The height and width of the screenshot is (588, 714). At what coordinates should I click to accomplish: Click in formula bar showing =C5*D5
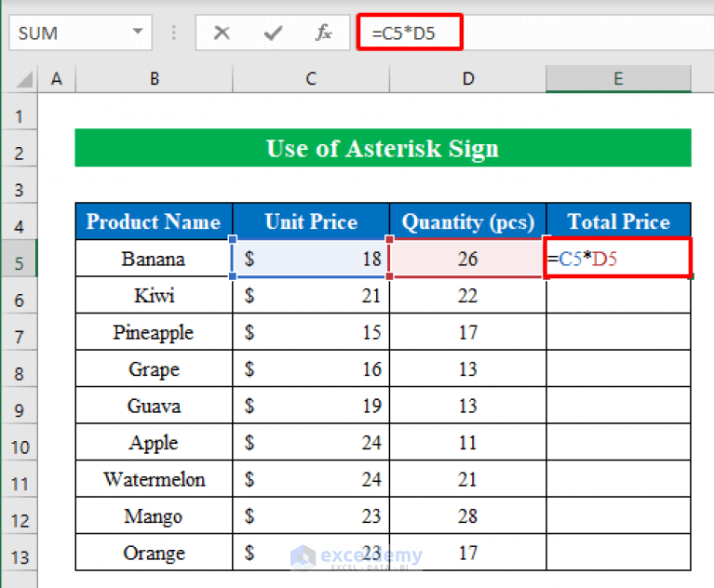[x=537, y=32]
